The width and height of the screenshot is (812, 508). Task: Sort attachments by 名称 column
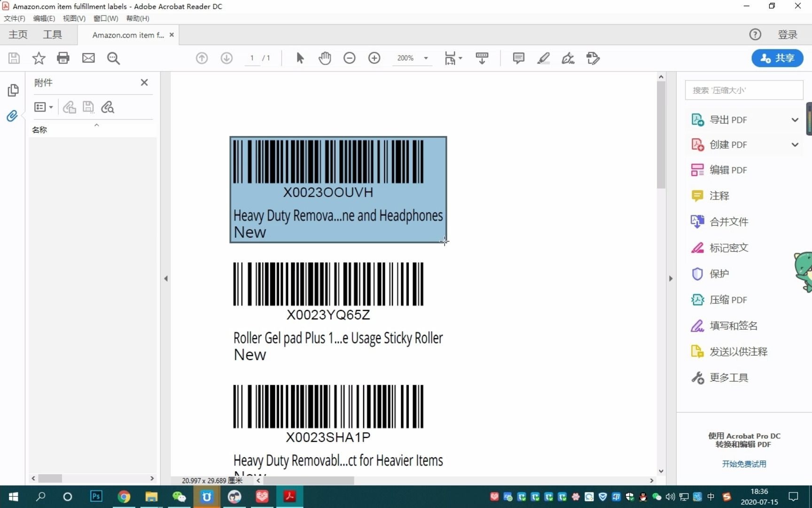click(39, 130)
